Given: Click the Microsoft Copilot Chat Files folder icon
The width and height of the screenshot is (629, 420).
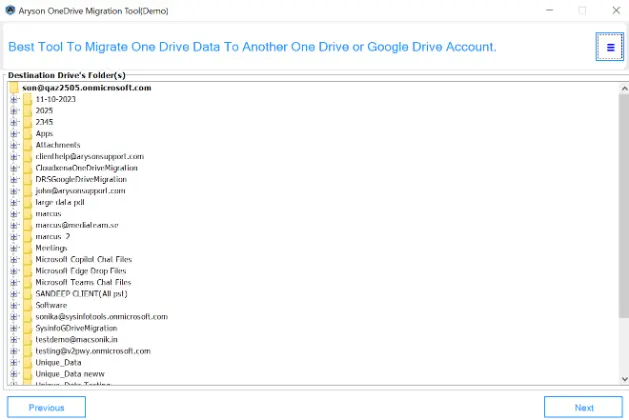Looking at the screenshot, I should click(27, 260).
